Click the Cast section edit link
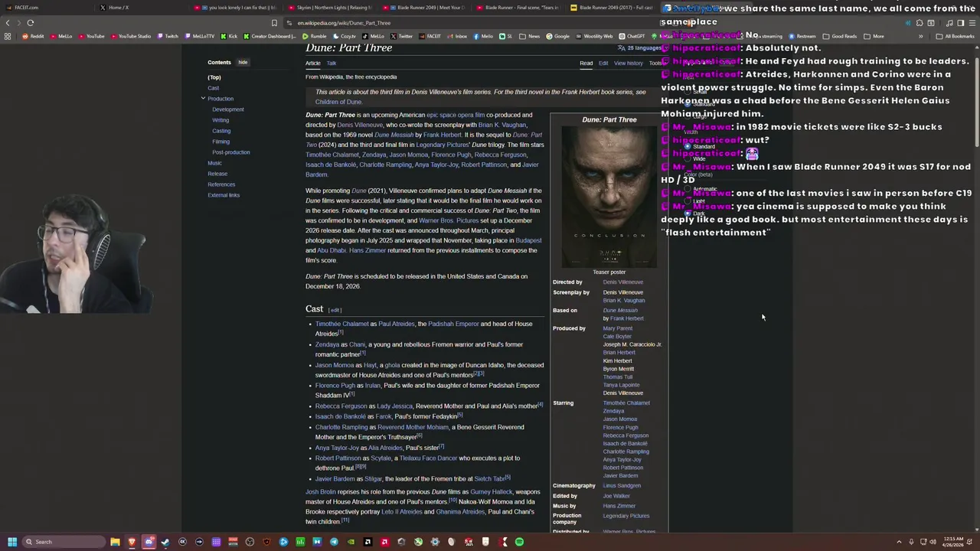The image size is (980, 551). coord(335,310)
